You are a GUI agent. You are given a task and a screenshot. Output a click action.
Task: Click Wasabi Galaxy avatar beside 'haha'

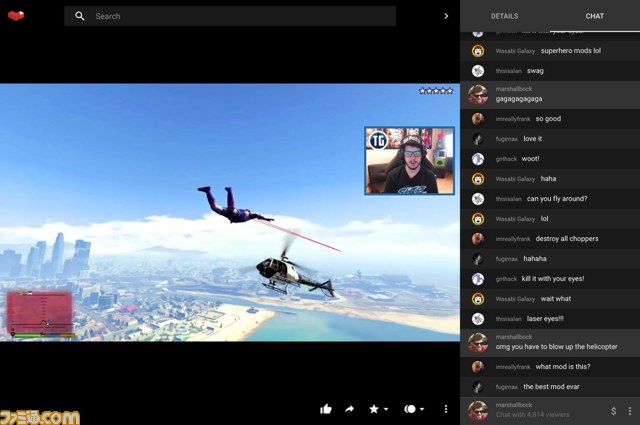(478, 179)
